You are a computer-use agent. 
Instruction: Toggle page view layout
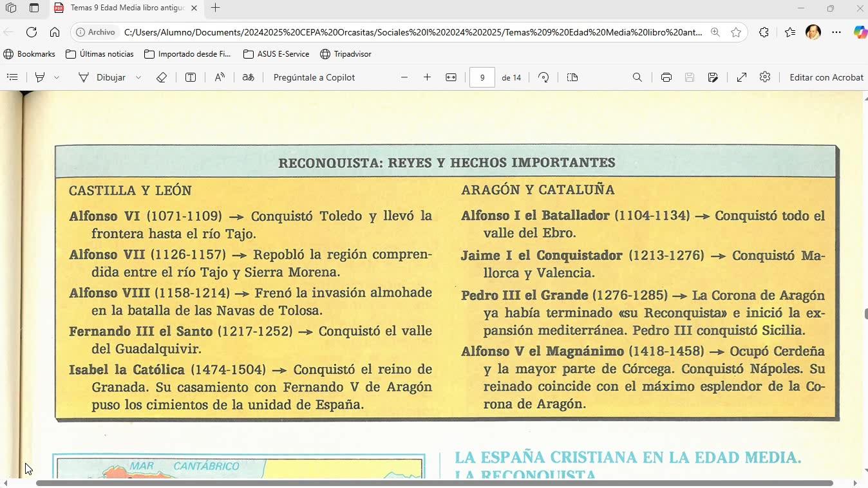(x=572, y=77)
